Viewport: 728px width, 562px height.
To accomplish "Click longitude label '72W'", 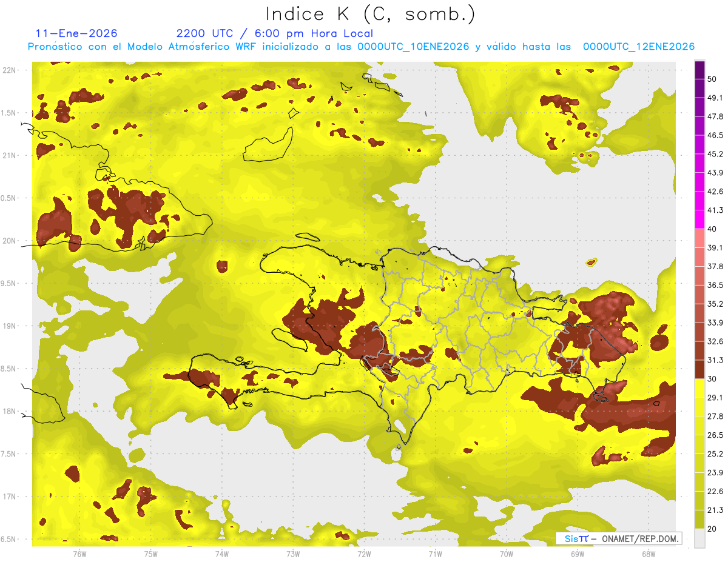I will coord(364,554).
